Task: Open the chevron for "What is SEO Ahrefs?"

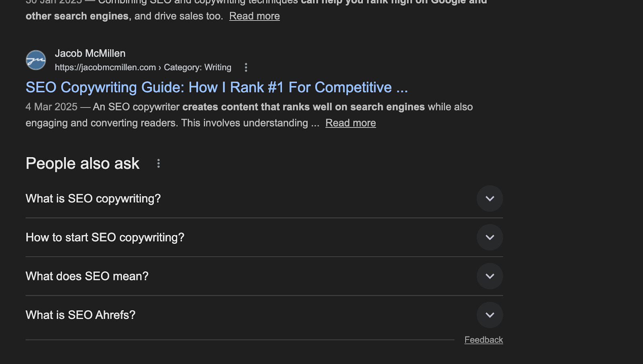Action: [x=489, y=315]
